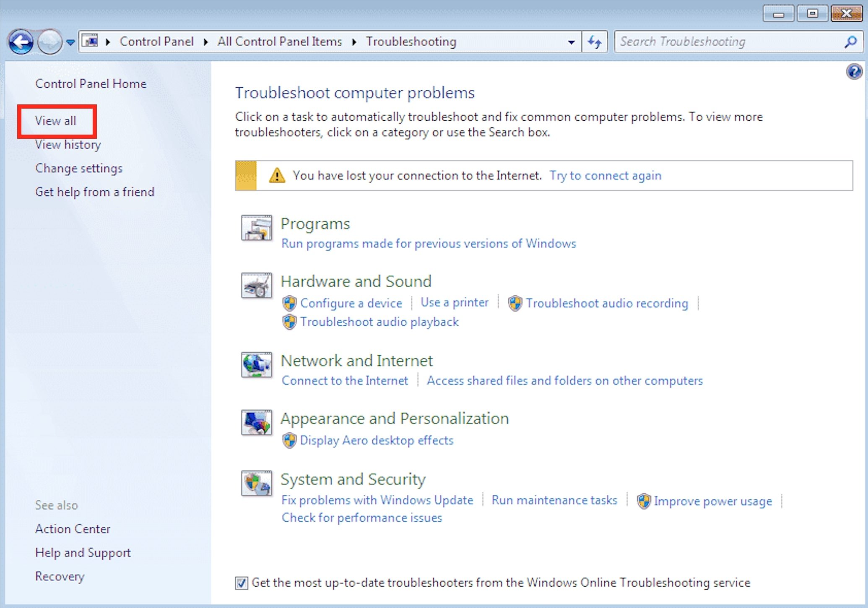Open Hardware and Sound heading
Image resolution: width=868 pixels, height=608 pixels.
click(x=356, y=281)
